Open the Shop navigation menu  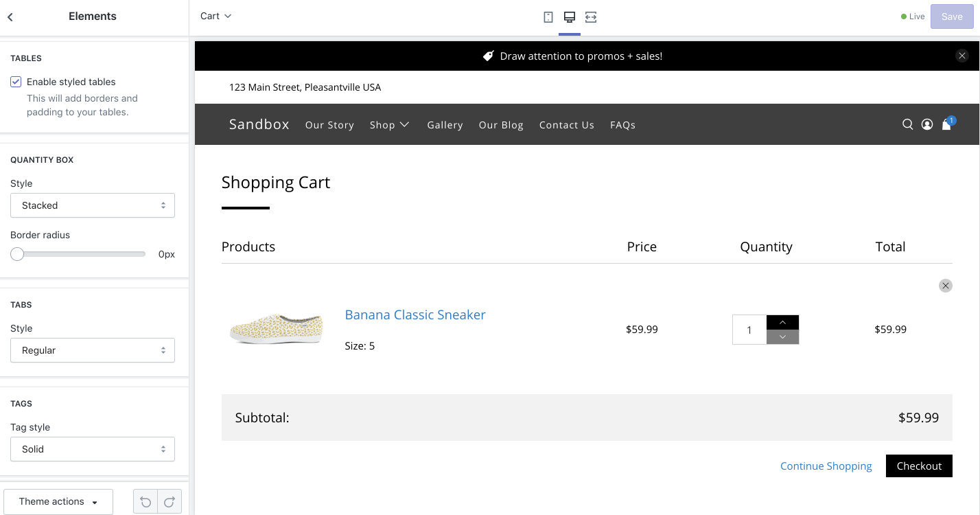[x=389, y=125]
